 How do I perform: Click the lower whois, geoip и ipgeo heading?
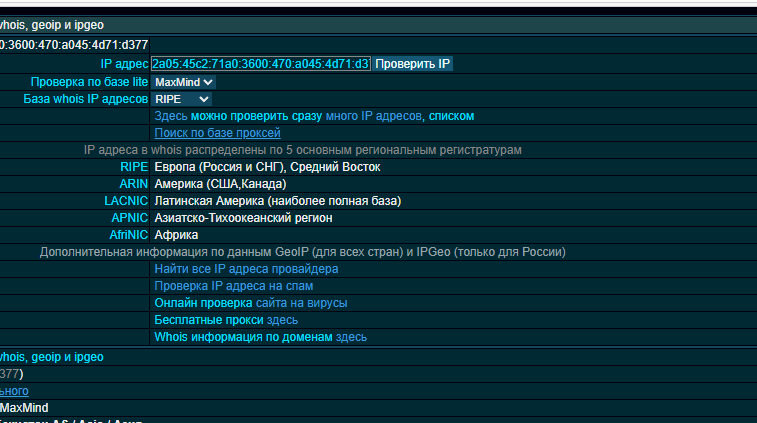52,357
